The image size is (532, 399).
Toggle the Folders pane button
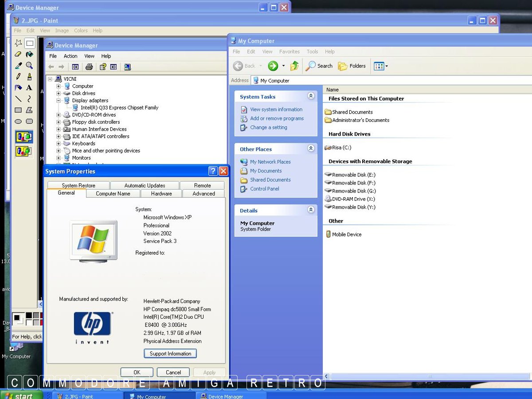[352, 66]
